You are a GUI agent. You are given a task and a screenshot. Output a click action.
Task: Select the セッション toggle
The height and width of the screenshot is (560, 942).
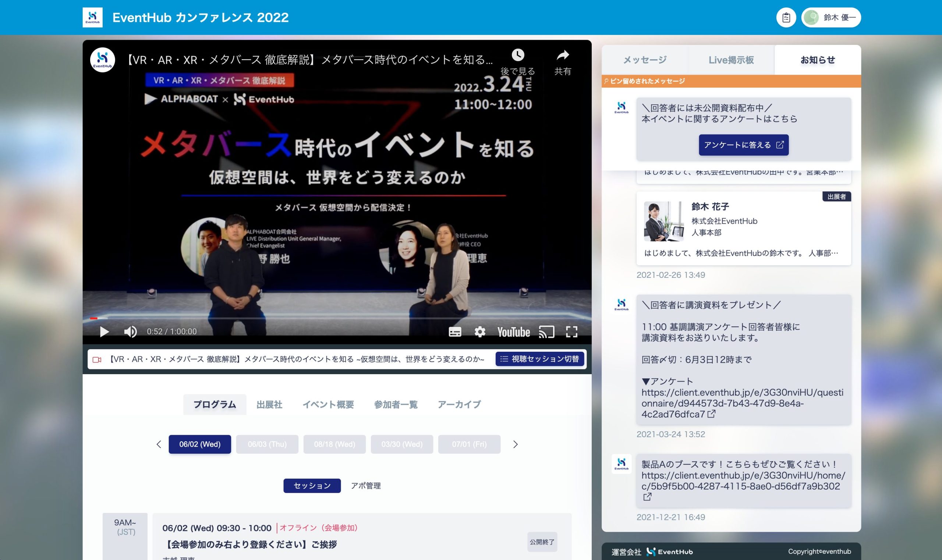pyautogui.click(x=312, y=486)
